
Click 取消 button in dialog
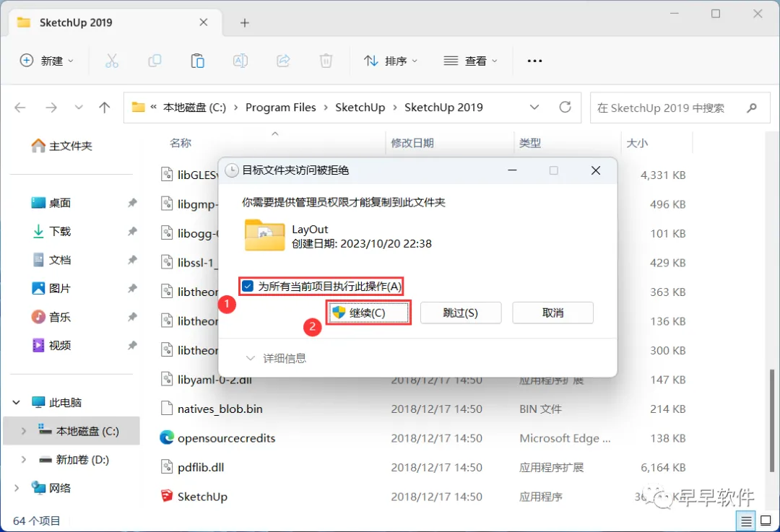[552, 313]
